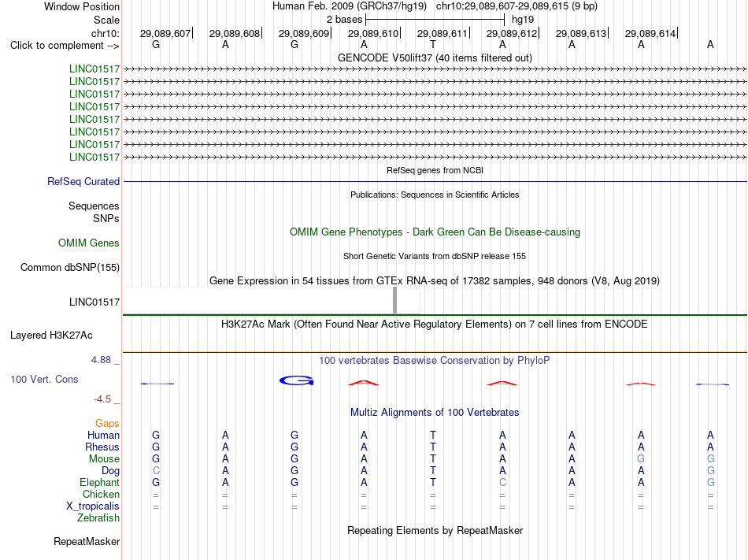The width and height of the screenshot is (748, 560).
Task: Click the gray GTEx expression bar for LINC01517
Action: (394, 300)
